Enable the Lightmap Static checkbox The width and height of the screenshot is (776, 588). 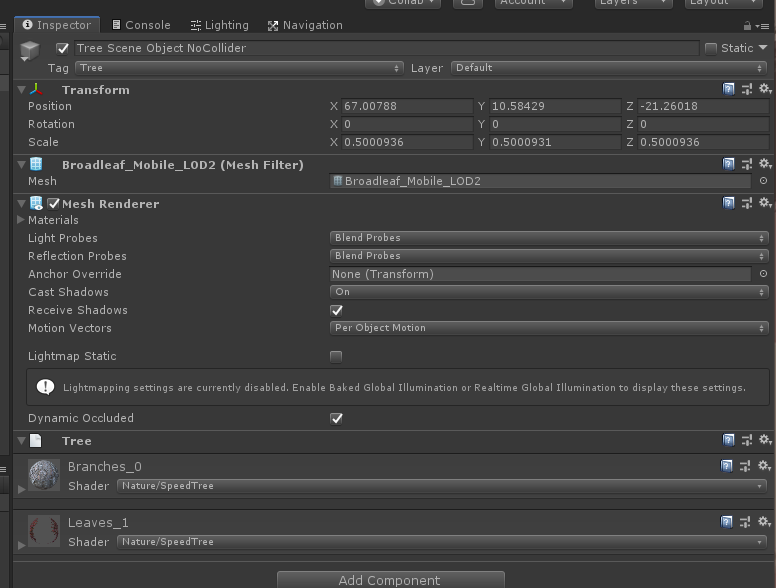tap(336, 356)
